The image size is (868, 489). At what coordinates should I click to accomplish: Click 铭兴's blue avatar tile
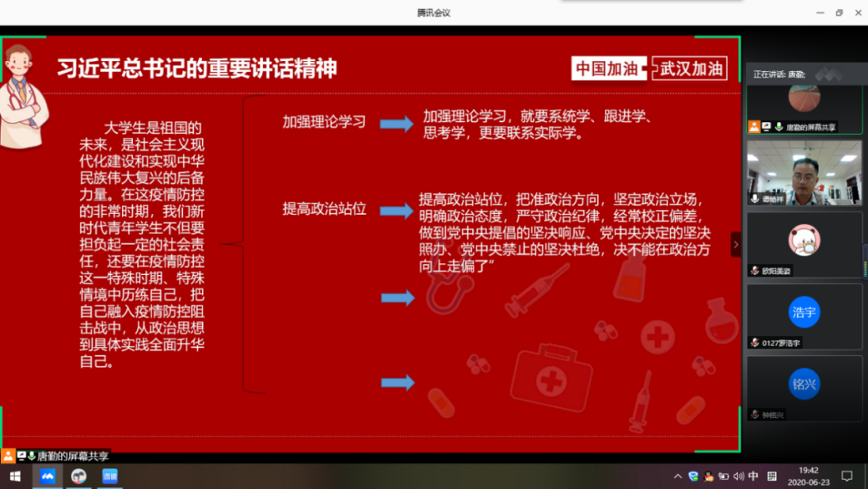804,385
